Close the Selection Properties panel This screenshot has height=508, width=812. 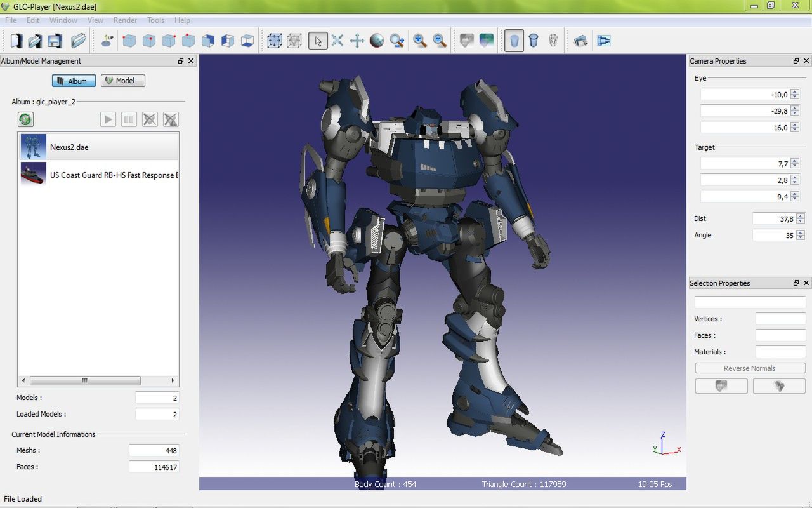pyautogui.click(x=806, y=283)
